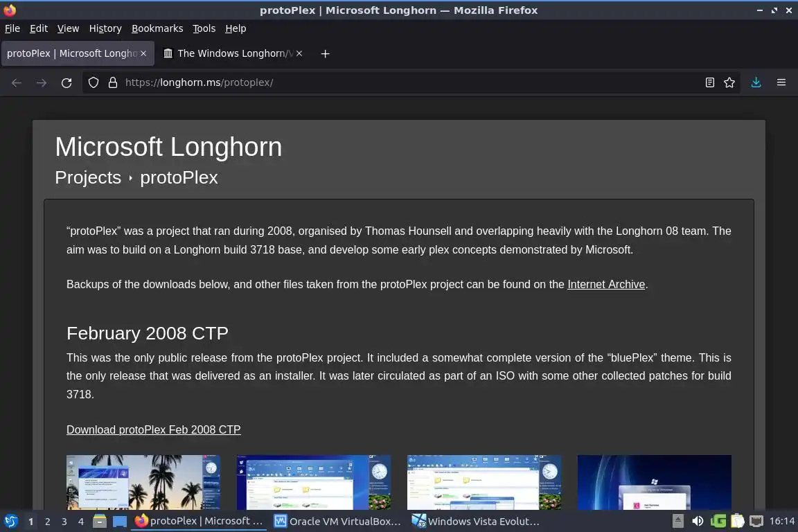Switch to virtual desktop 4
The width and height of the screenshot is (798, 532).
pyautogui.click(x=81, y=522)
